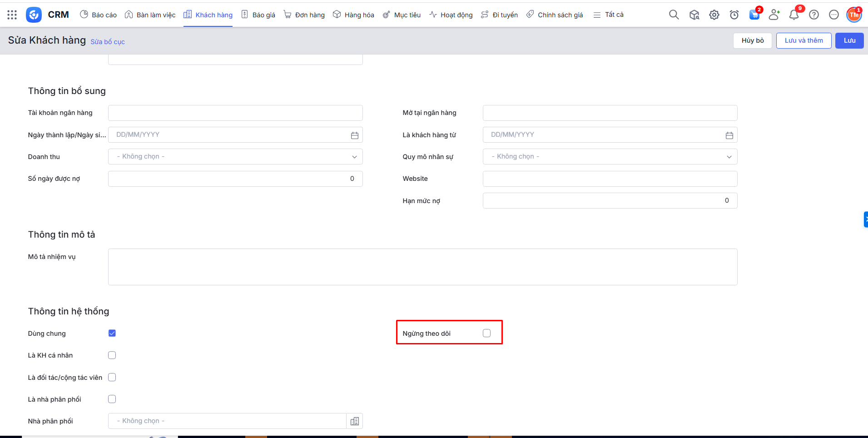
Task: Uncheck the Dùng chung checkbox
Action: [x=112, y=333]
